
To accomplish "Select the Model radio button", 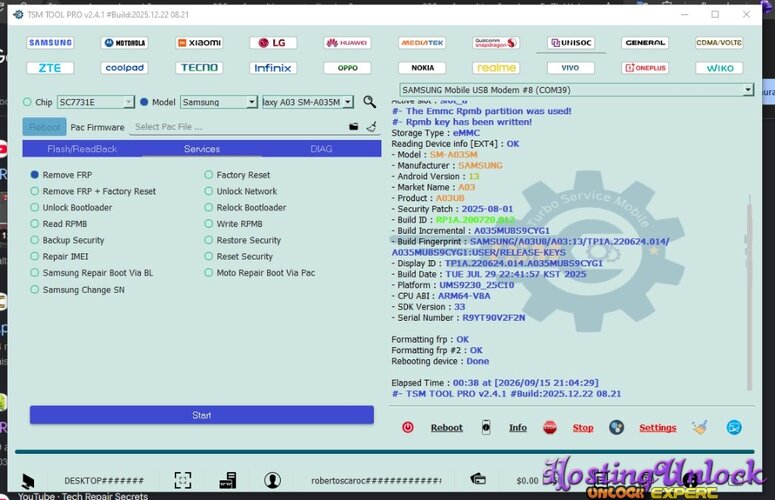I will (144, 102).
